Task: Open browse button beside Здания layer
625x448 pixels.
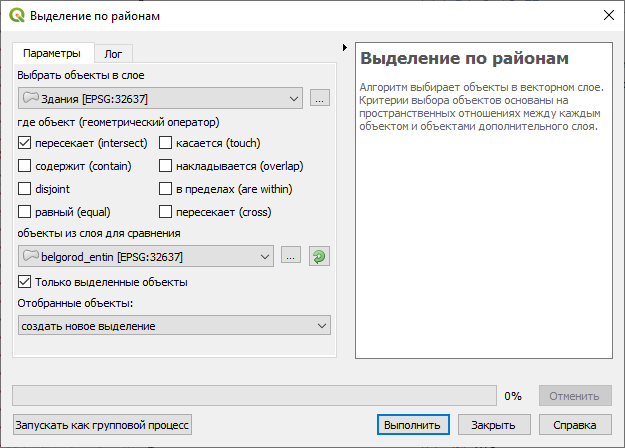Action: click(x=320, y=98)
